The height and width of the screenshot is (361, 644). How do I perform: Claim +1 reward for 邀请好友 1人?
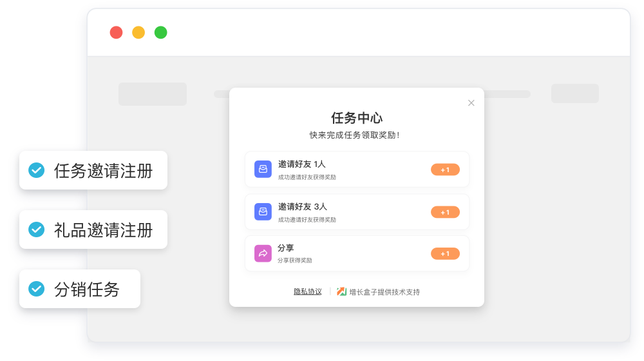[x=445, y=170]
